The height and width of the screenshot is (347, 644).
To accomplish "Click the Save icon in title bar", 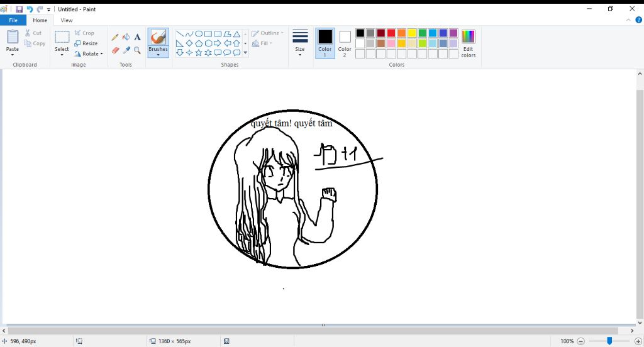I will 19,9.
